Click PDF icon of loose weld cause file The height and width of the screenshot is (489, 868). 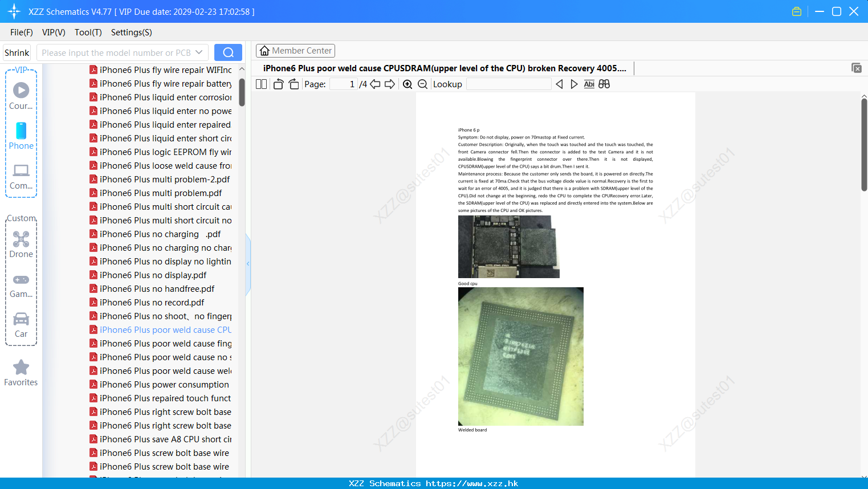point(93,166)
